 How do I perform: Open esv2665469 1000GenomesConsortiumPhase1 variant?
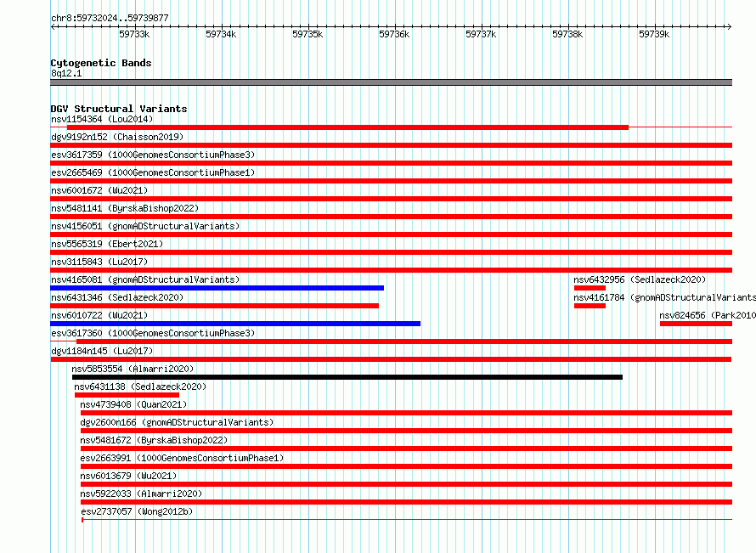[x=153, y=172]
